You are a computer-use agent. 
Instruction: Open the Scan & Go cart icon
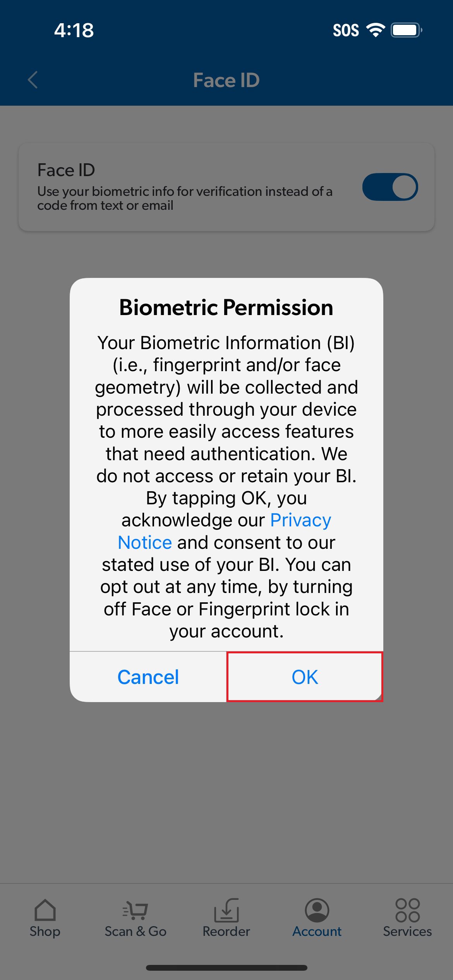pyautogui.click(x=135, y=910)
